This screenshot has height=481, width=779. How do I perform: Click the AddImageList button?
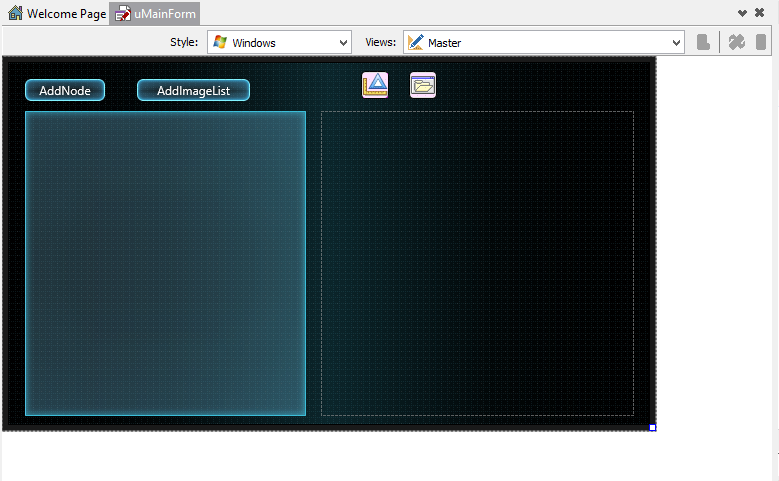[x=193, y=90]
